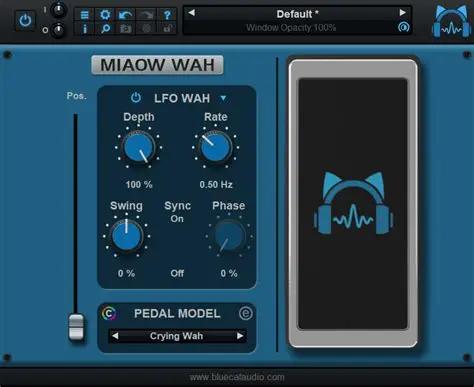474x387 pixels.
Task: Open www.bluecataudio.com link
Action: pos(237,377)
